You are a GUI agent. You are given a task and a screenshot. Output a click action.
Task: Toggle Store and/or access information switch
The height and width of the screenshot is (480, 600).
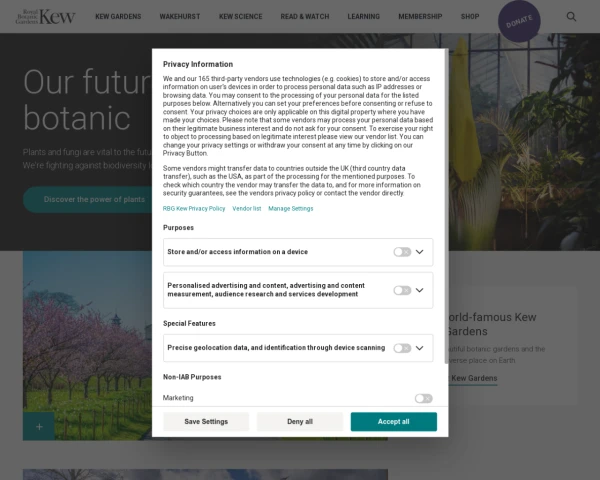tap(402, 252)
